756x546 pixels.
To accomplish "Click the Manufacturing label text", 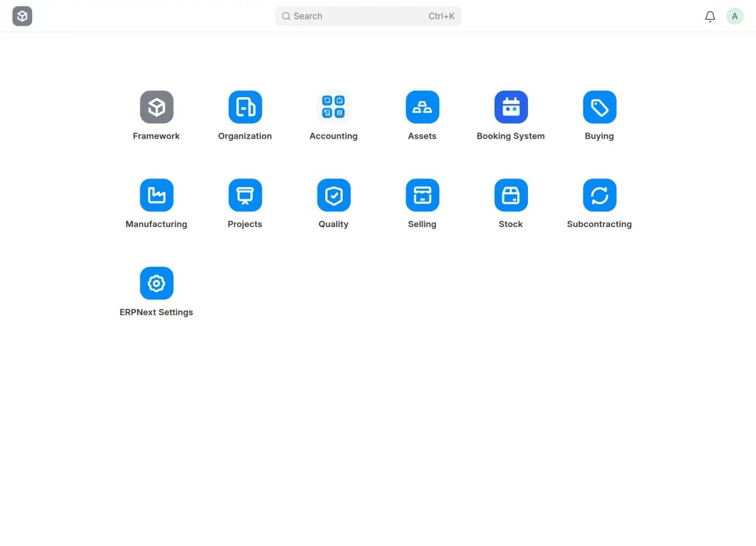I will pyautogui.click(x=156, y=224).
